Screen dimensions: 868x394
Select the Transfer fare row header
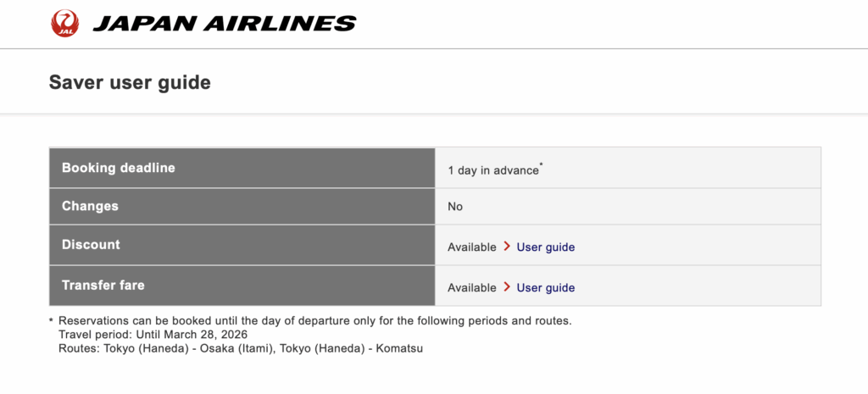pos(103,286)
